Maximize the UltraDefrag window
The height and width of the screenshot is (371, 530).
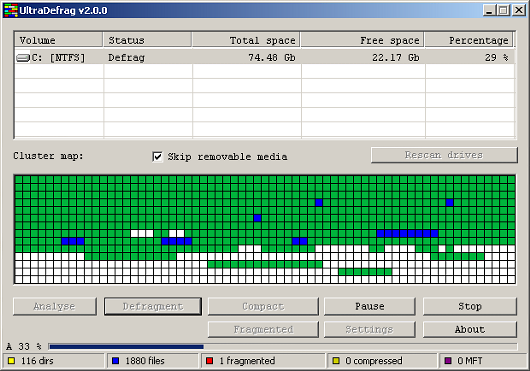(x=503, y=10)
